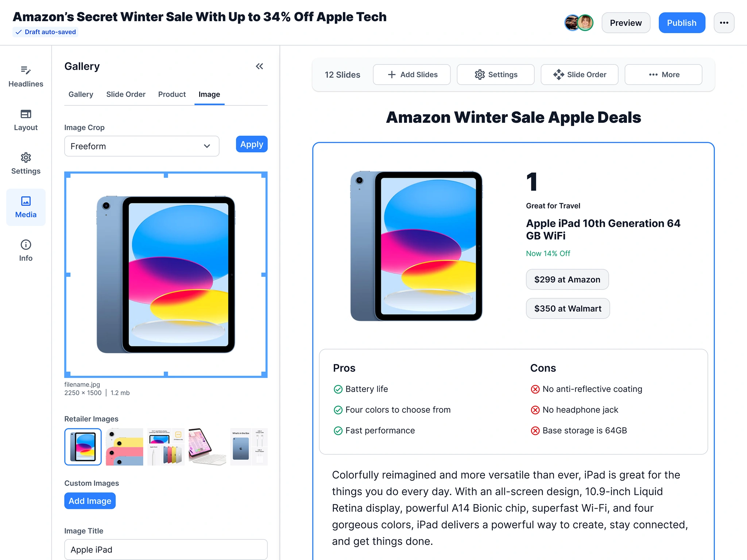Switch to the Product tab
The height and width of the screenshot is (560, 747).
tap(172, 94)
